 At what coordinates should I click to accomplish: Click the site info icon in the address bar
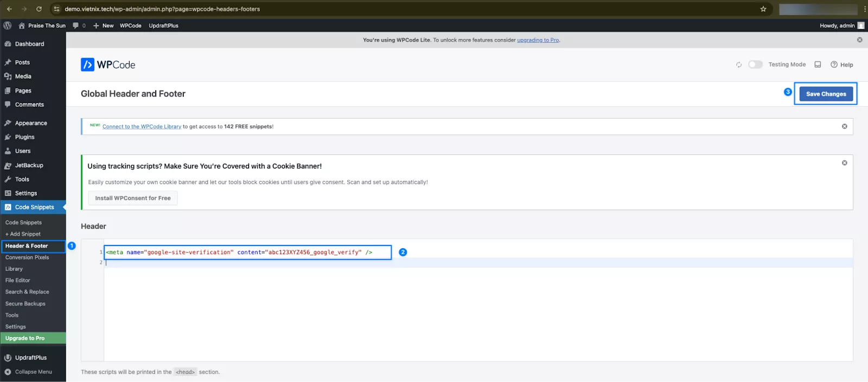pyautogui.click(x=56, y=9)
